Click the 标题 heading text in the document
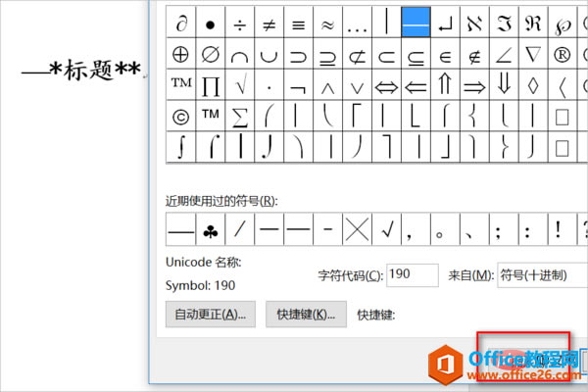 point(88,71)
